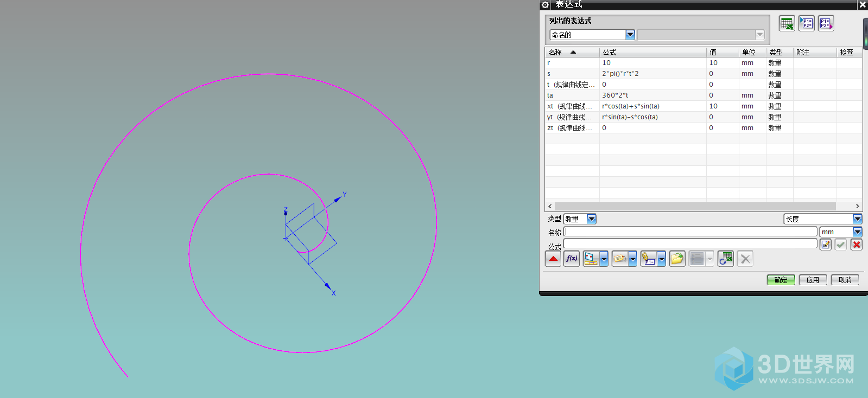This screenshot has height=398, width=868.
Task: Expand the requirements list dropdown arrow
Action: [x=709, y=259]
